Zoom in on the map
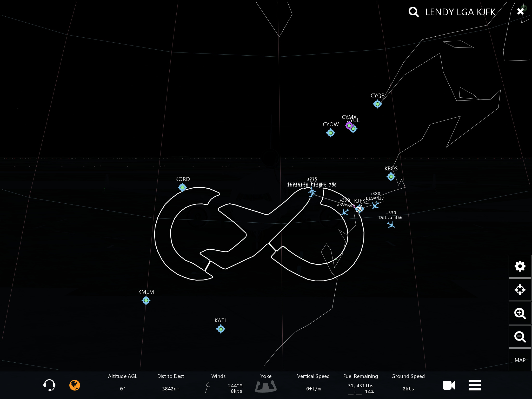This screenshot has width=532, height=399. [520, 313]
